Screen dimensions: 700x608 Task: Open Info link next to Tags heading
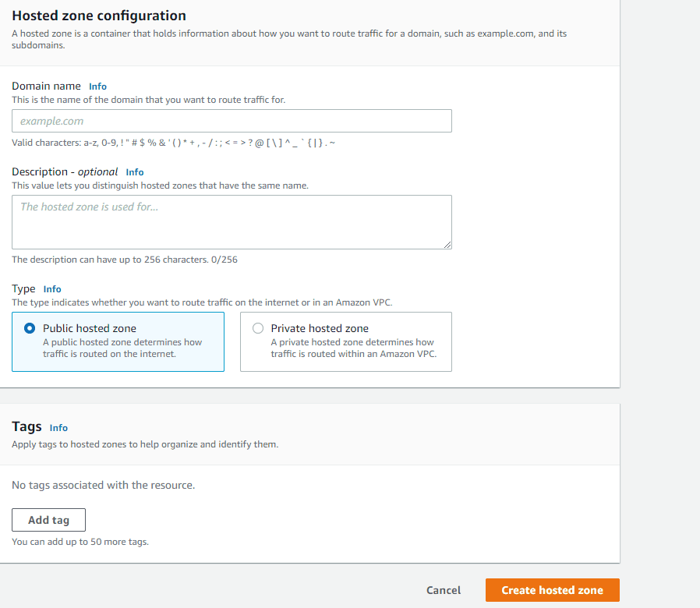(58, 428)
